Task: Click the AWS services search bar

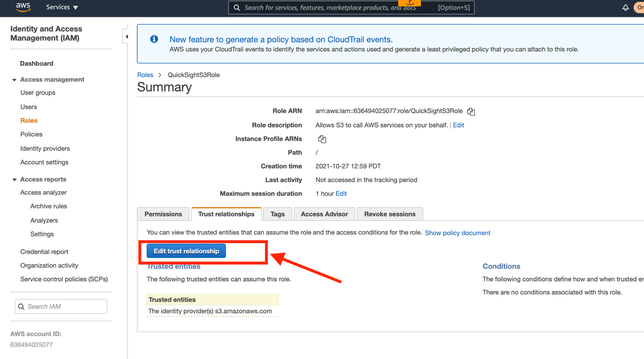Action: coord(351,7)
